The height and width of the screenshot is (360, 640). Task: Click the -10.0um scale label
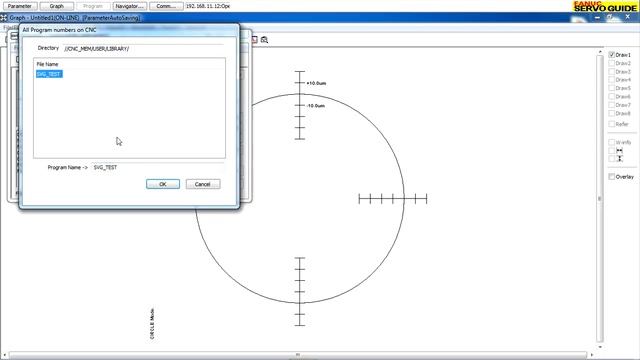316,106
